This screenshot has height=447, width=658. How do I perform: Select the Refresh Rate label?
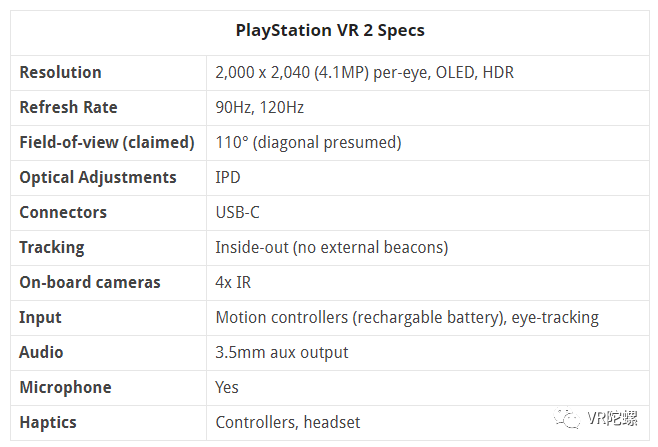68,107
